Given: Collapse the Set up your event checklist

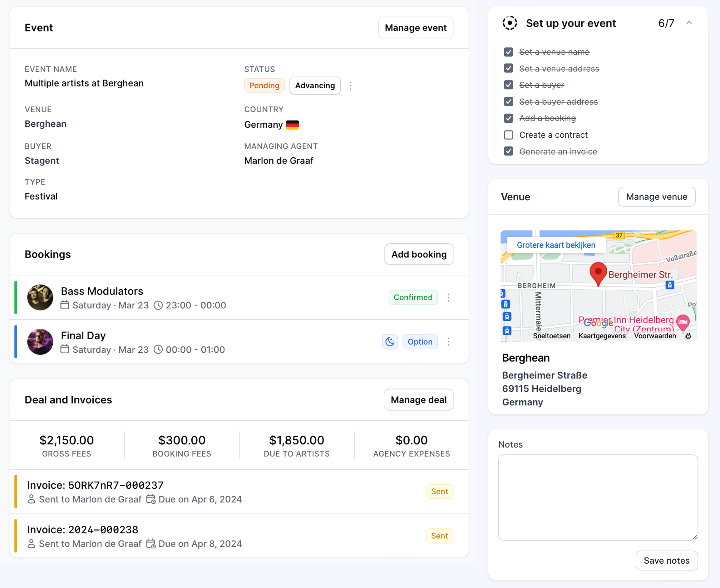Looking at the screenshot, I should pos(689,23).
